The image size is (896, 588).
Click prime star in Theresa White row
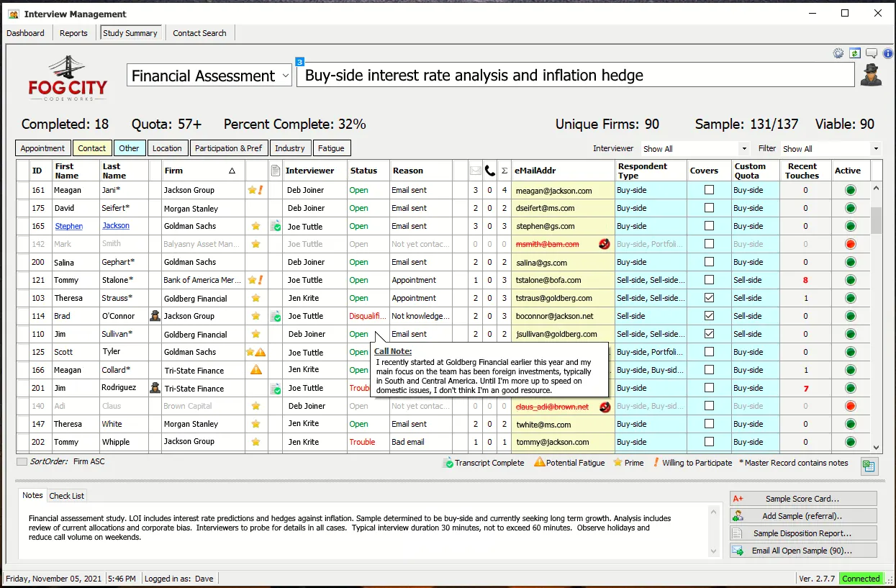[255, 424]
